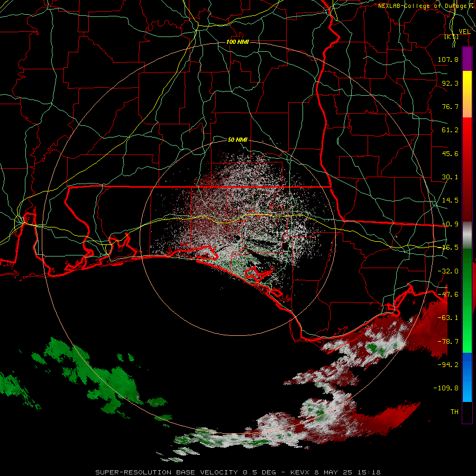The width and height of the screenshot is (476, 476).
Task: Click the 45.6 velocity scale value
Action: [450, 153]
